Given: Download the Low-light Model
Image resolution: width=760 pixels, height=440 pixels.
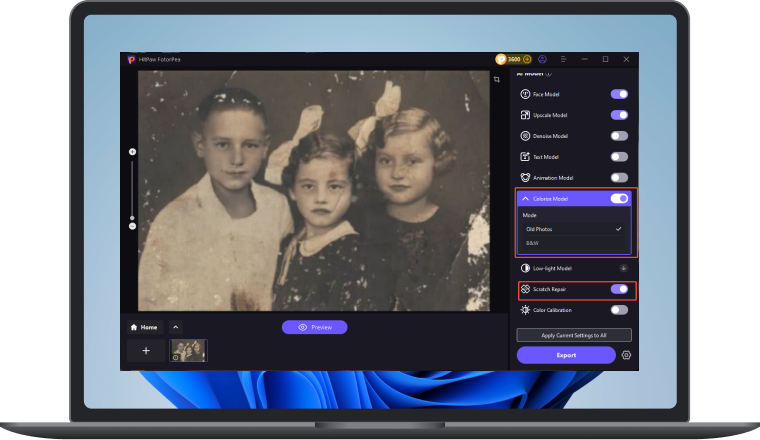Looking at the screenshot, I should tap(623, 268).
